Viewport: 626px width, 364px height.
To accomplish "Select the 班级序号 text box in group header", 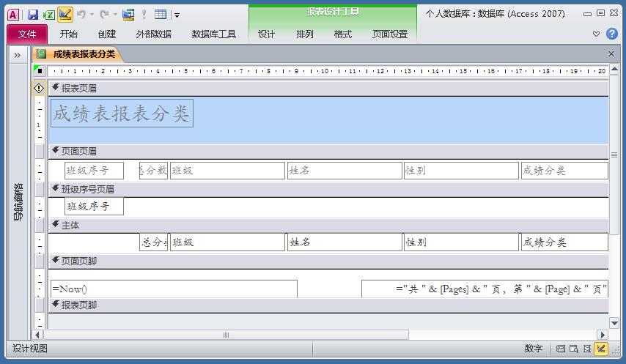I will click(x=95, y=206).
